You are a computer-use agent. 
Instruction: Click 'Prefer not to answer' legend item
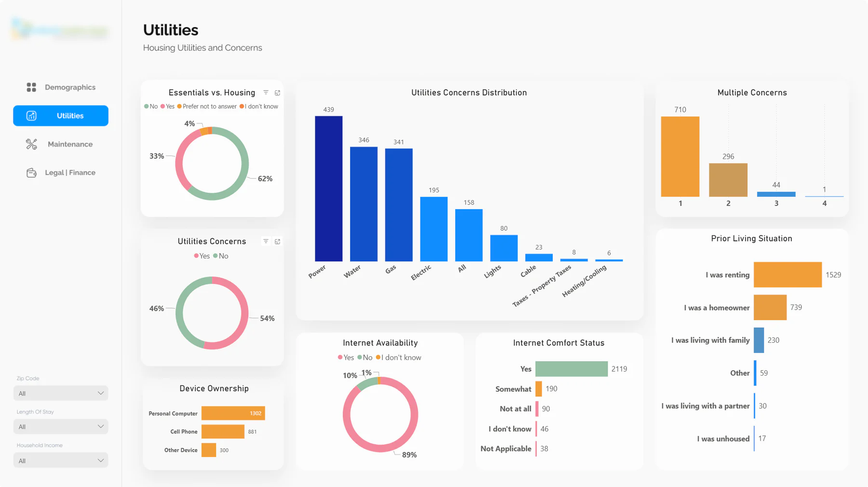point(207,107)
